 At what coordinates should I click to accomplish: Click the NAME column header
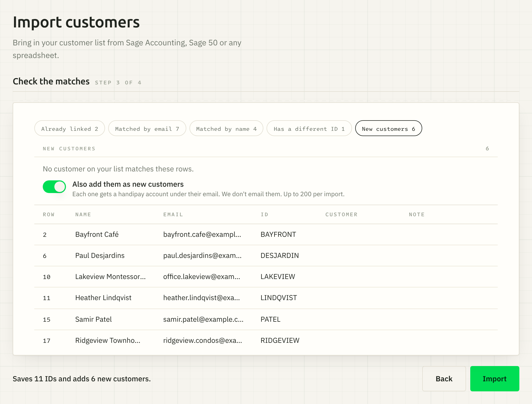tap(83, 214)
